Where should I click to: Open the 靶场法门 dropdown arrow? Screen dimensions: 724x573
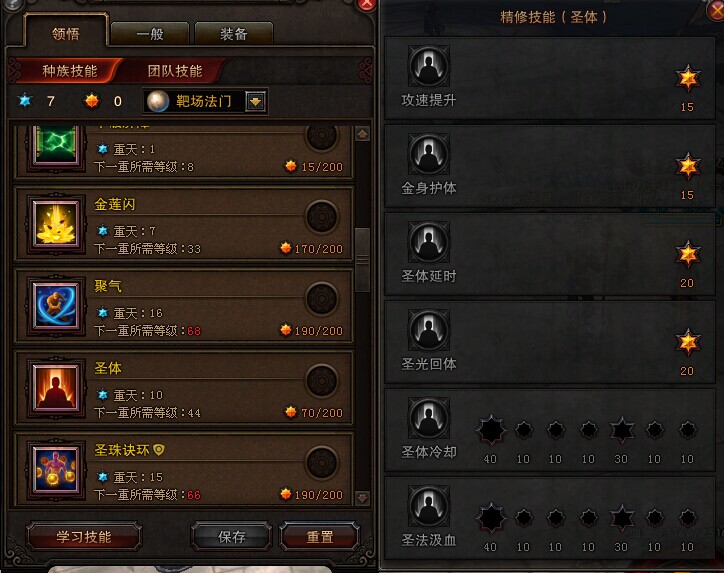[x=255, y=101]
